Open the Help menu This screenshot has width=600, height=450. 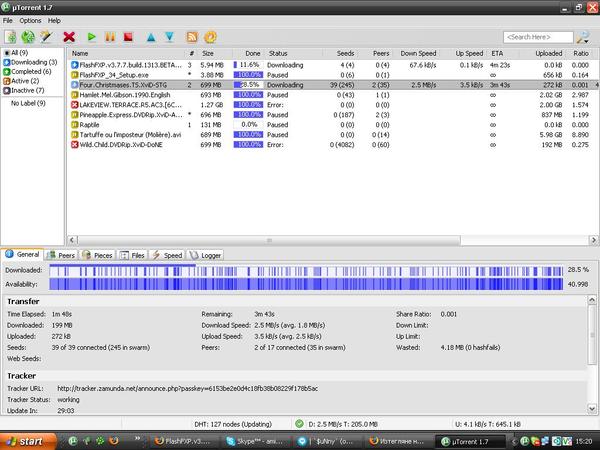point(54,21)
